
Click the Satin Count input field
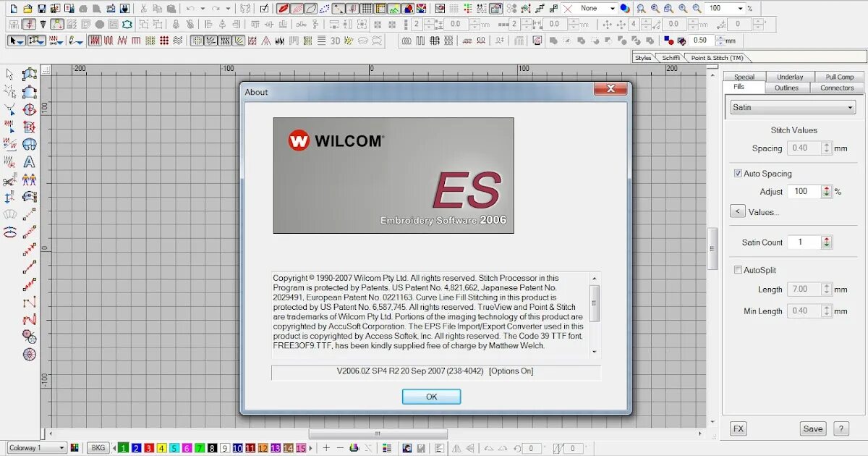coord(804,242)
